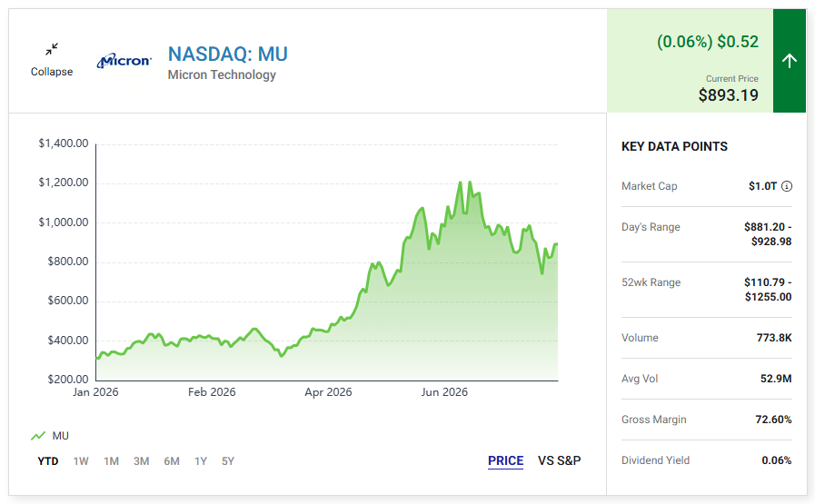
Task: Open market cap info icon
Action: pos(787,186)
